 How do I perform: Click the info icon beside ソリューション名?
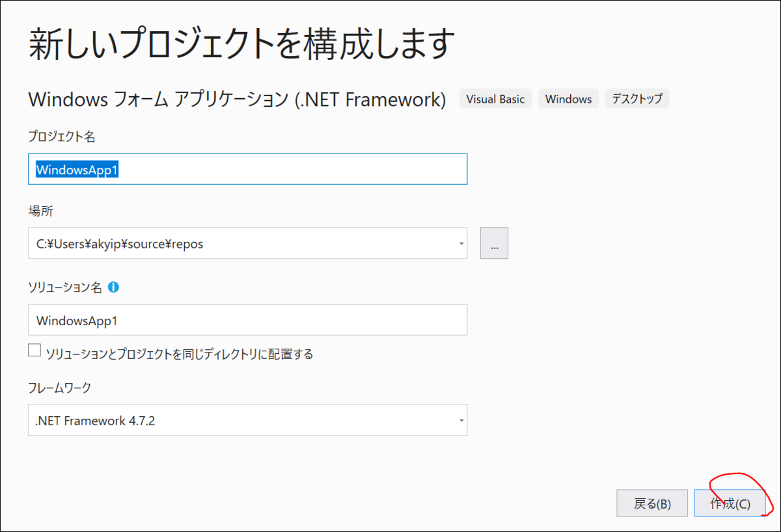(x=113, y=286)
